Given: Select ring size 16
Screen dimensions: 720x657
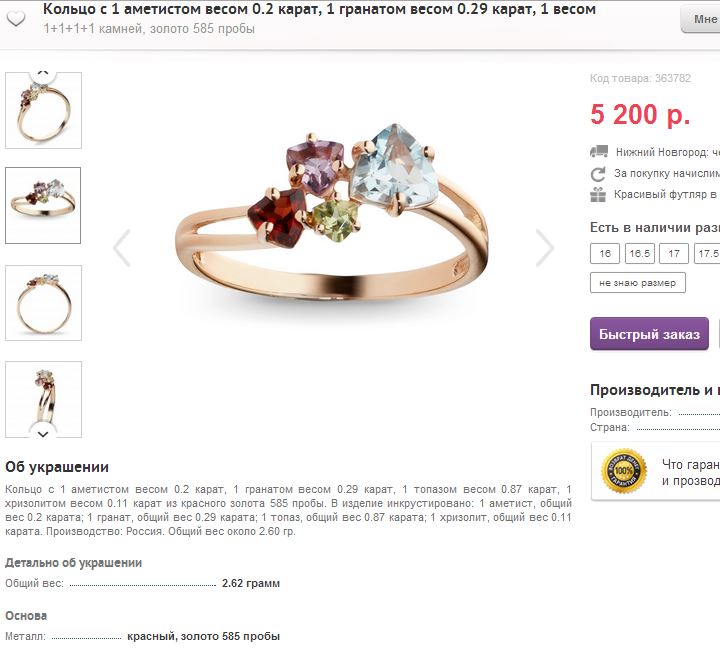Looking at the screenshot, I should 605,253.
